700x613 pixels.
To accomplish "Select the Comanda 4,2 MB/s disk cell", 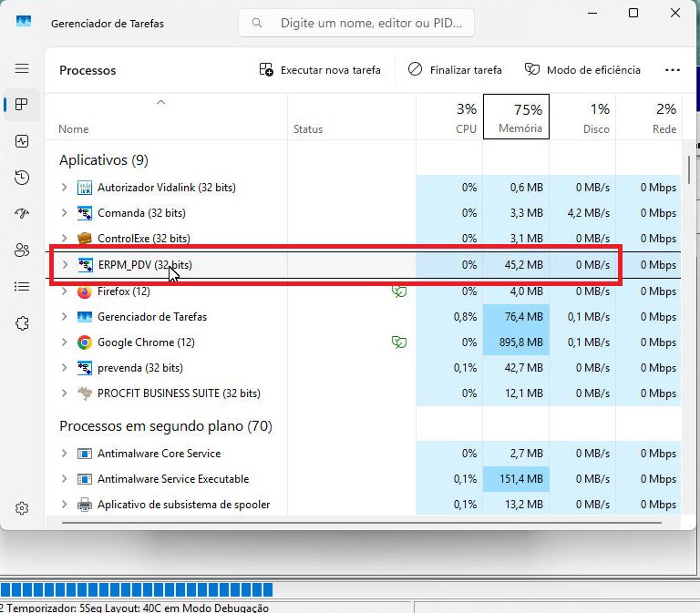I will coord(582,213).
